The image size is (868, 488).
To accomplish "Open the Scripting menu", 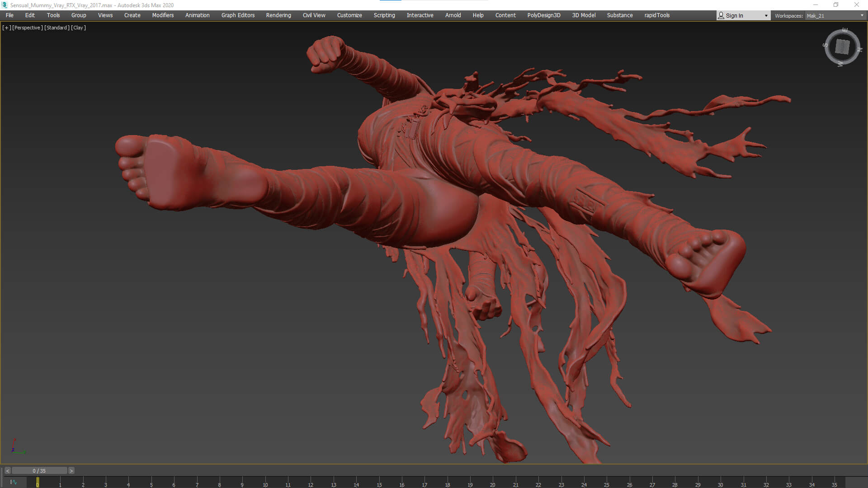I will point(384,15).
